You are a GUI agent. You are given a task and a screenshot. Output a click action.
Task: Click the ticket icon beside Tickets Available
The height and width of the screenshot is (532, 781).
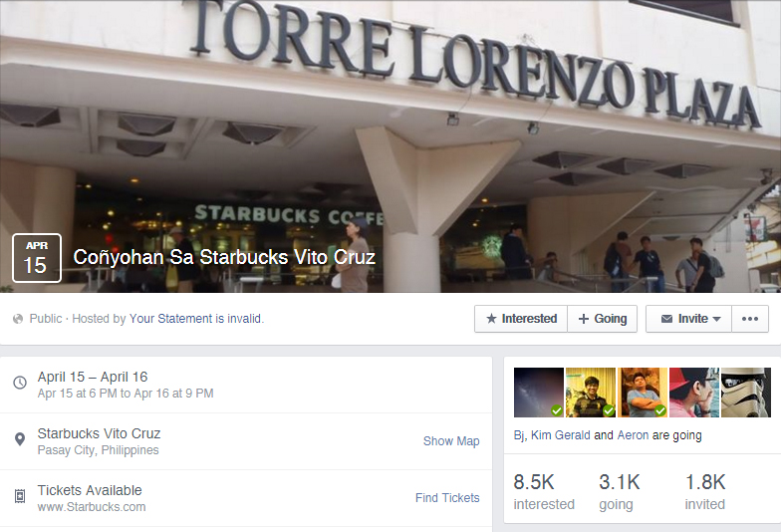click(x=20, y=496)
